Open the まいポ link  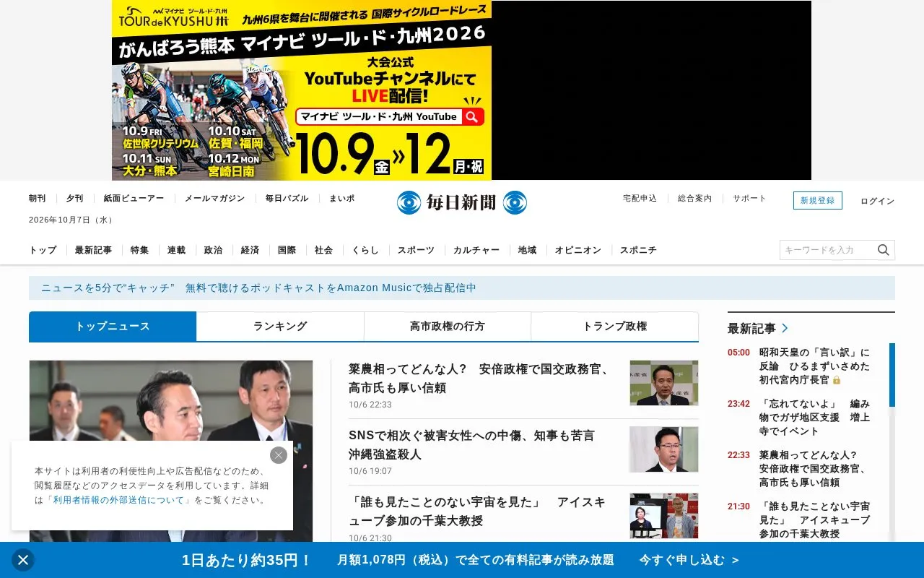pos(342,199)
